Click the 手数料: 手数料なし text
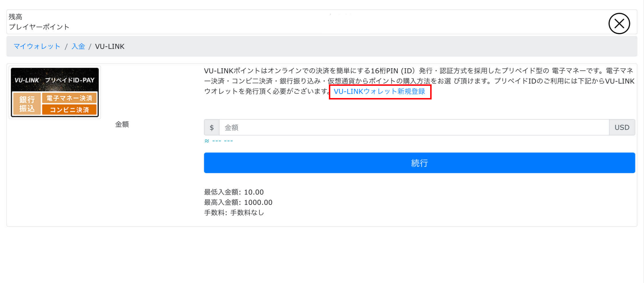Image resolution: width=644 pixels, height=283 pixels. coord(234,213)
